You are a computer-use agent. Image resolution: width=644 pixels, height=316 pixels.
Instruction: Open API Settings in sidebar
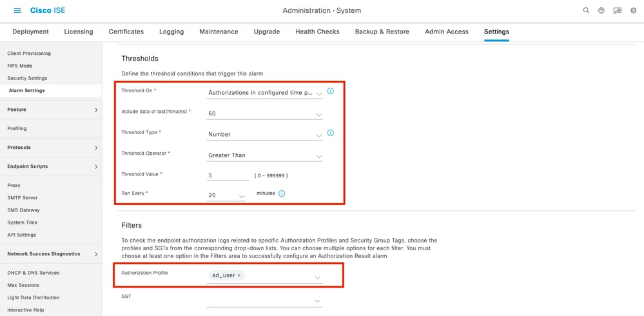(21, 235)
